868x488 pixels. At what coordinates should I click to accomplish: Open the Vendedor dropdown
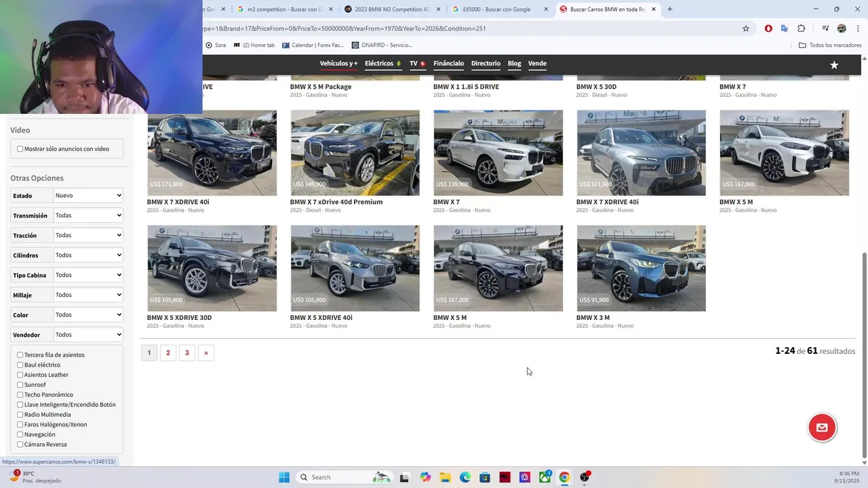coord(88,335)
